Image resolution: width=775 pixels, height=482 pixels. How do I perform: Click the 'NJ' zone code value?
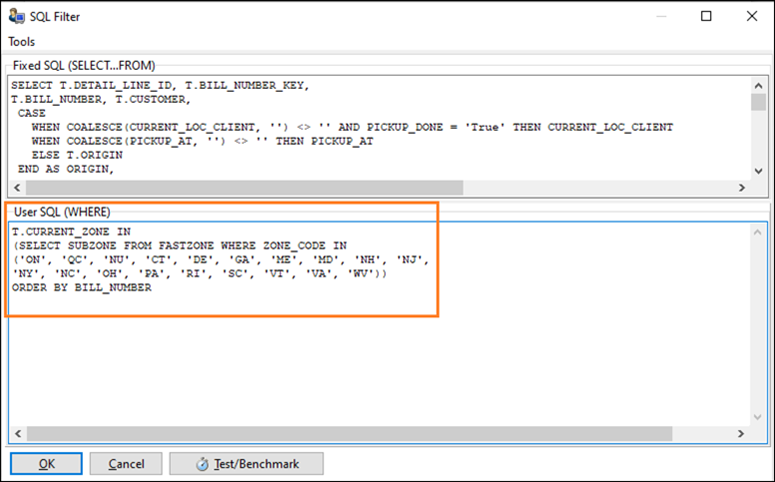coord(410,259)
